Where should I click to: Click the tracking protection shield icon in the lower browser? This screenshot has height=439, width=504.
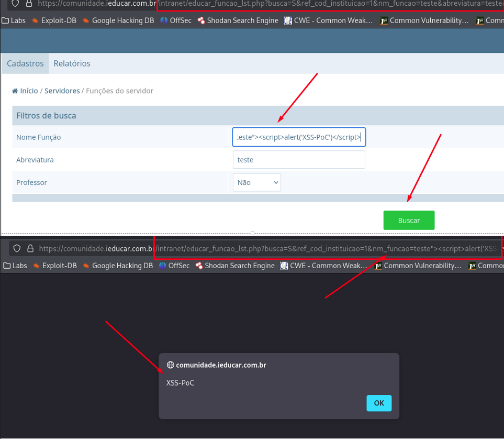click(x=17, y=248)
